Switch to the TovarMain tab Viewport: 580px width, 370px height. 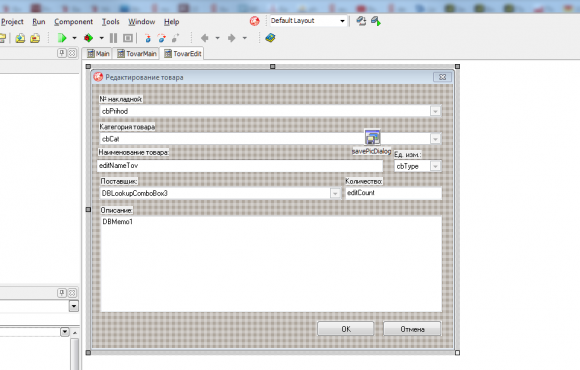pyautogui.click(x=137, y=54)
